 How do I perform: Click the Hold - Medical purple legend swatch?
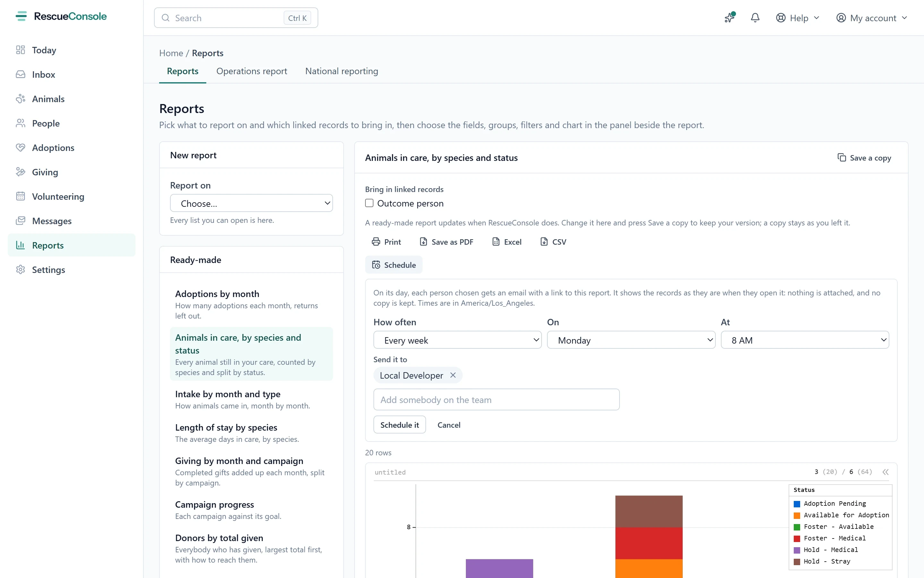click(797, 550)
